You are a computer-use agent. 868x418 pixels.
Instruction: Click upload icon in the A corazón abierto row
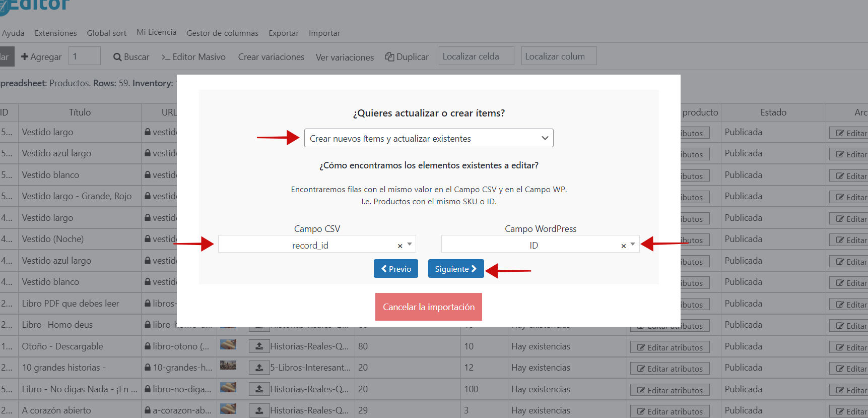tap(259, 411)
